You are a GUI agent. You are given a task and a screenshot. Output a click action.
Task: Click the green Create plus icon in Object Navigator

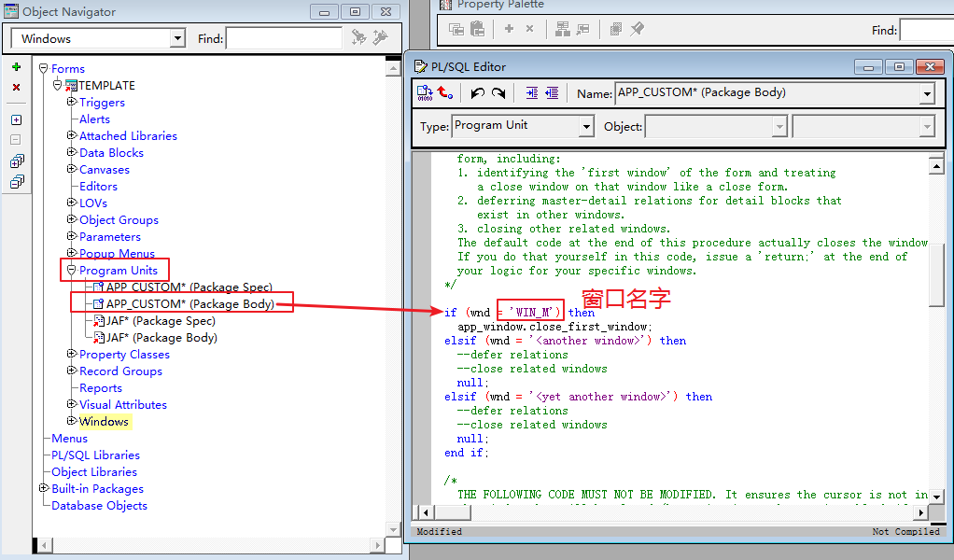point(17,67)
